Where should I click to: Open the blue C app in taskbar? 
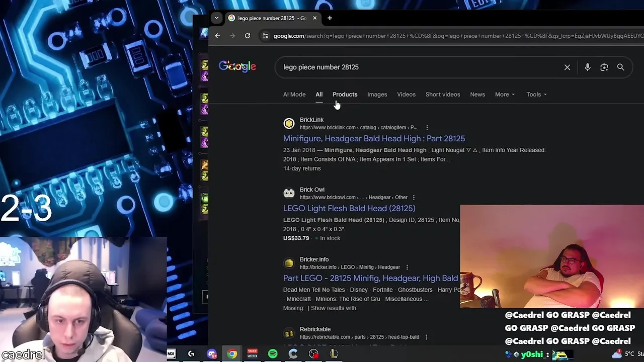click(x=293, y=354)
